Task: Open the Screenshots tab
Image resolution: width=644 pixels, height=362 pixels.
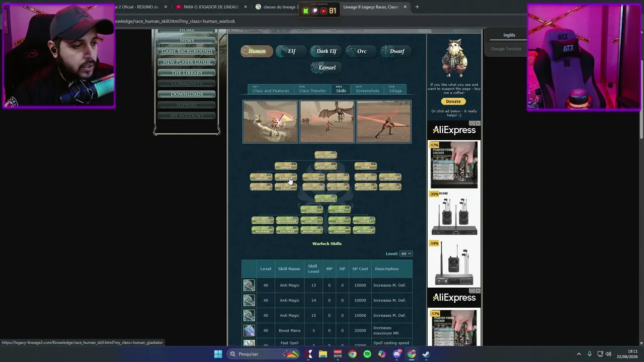Action: [x=367, y=89]
